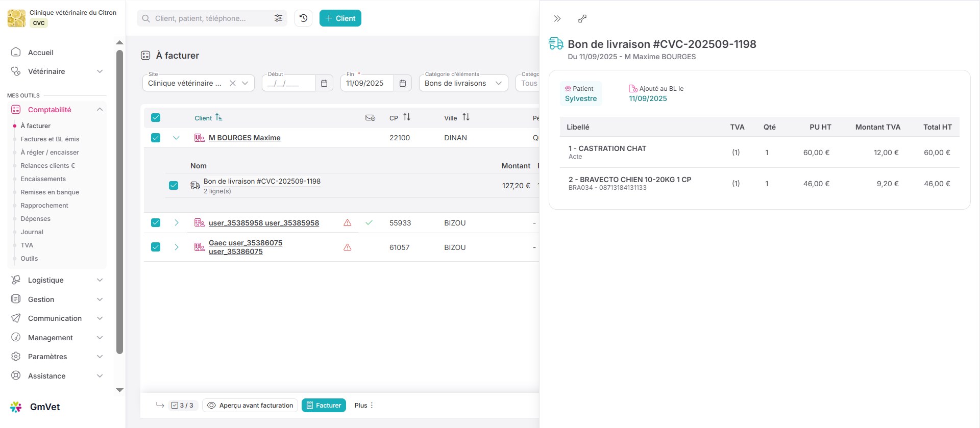Open the Début date calendar picker
Image resolution: width=980 pixels, height=428 pixels.
[x=324, y=83]
